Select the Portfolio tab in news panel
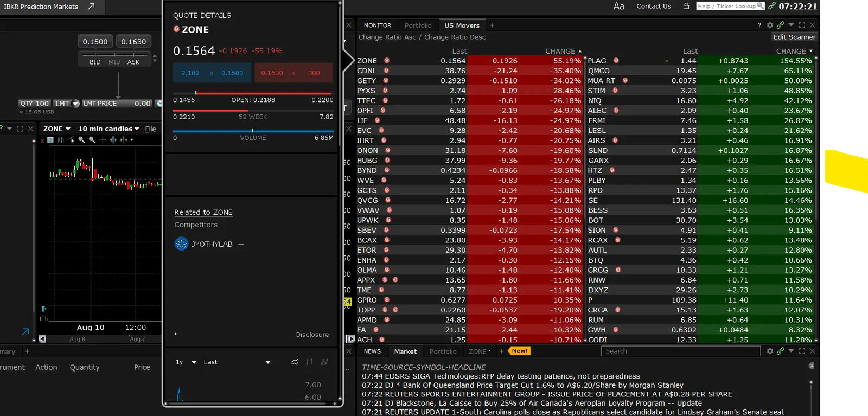 click(443, 351)
